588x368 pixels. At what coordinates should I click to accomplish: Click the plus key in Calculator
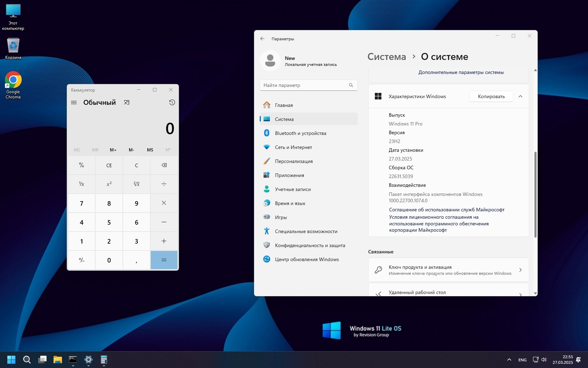point(164,241)
